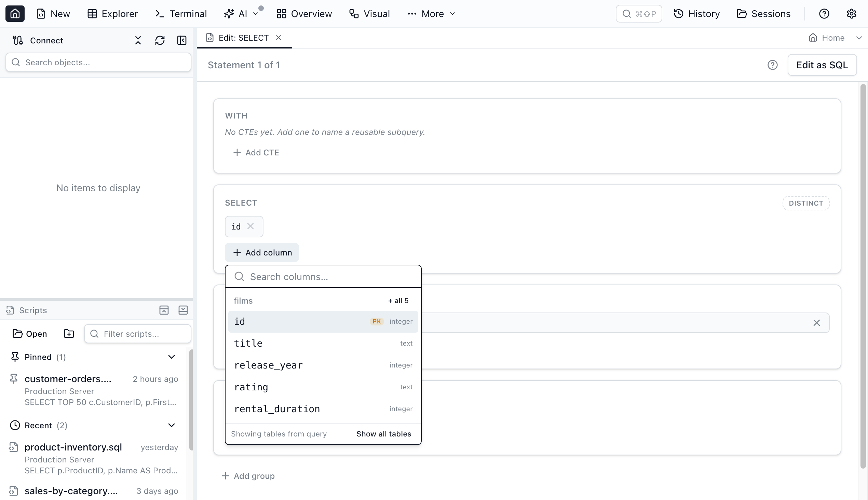Image resolution: width=868 pixels, height=500 pixels.
Task: Unpin icon next to customer-orders
Action: coord(14,378)
